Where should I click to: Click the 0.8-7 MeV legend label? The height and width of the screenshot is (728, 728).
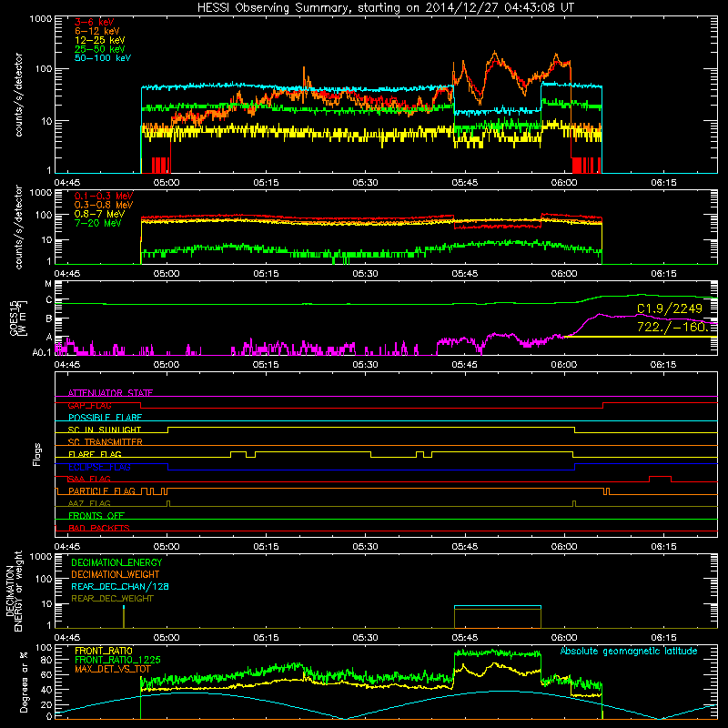click(x=99, y=214)
